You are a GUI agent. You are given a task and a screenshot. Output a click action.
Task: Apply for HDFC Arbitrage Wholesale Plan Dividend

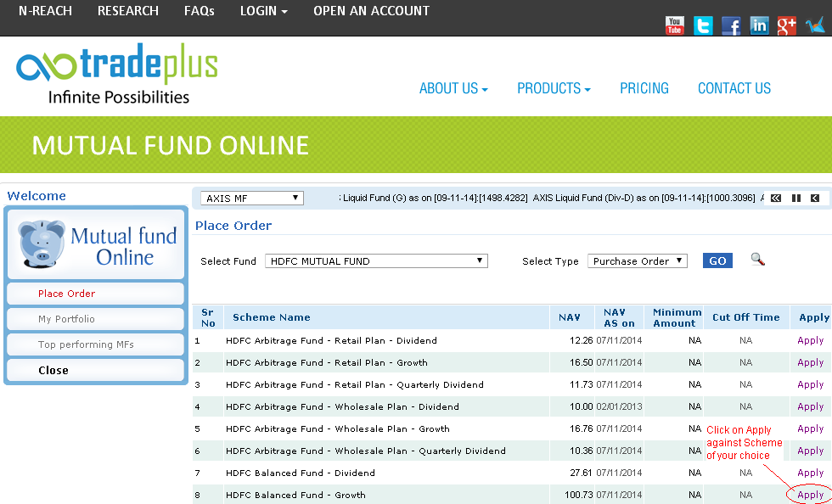[810, 407]
